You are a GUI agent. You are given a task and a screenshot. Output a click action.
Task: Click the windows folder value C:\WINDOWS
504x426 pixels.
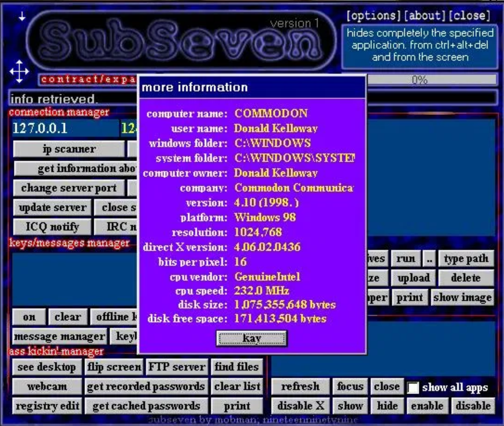click(x=272, y=143)
